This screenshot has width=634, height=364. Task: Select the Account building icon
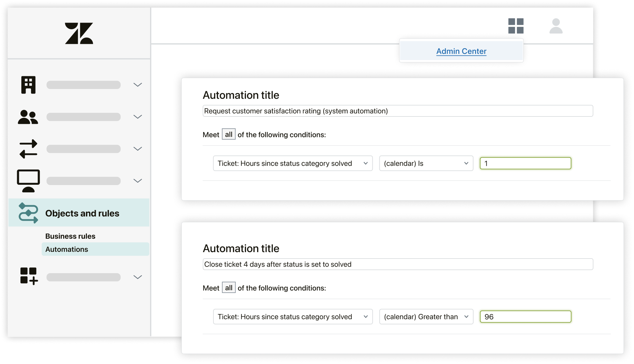click(x=28, y=85)
